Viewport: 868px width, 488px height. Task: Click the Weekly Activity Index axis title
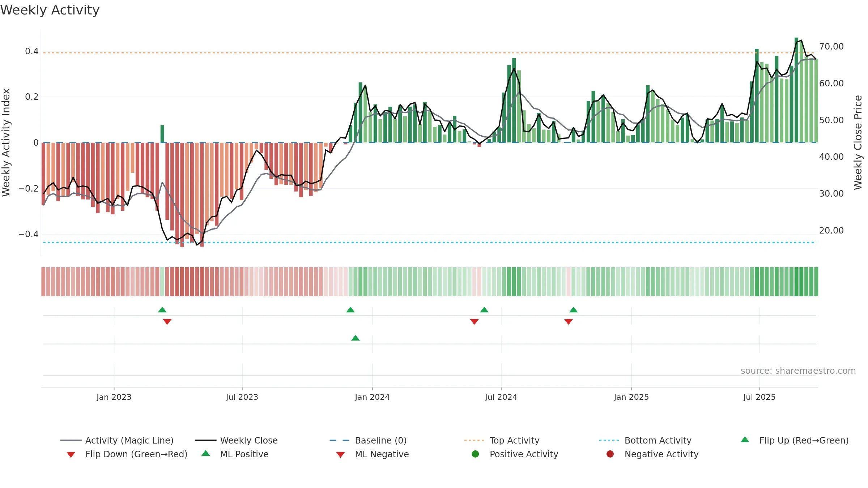pyautogui.click(x=6, y=142)
